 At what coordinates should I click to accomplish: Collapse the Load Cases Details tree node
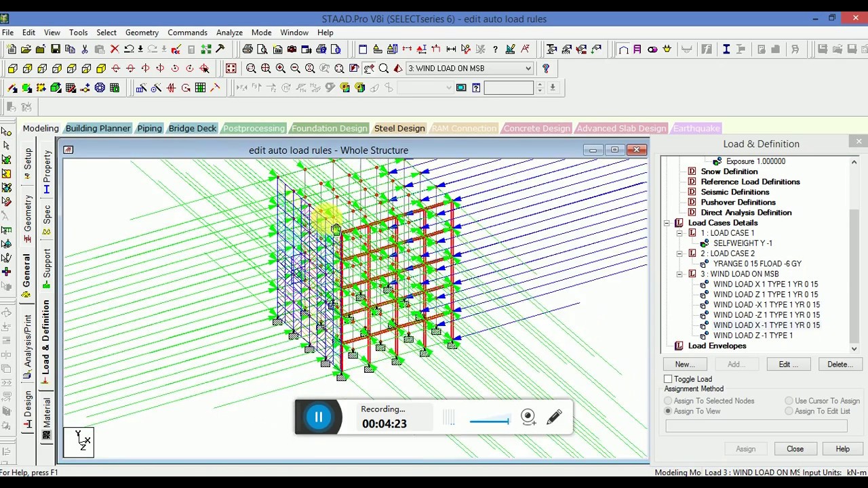[x=667, y=223]
